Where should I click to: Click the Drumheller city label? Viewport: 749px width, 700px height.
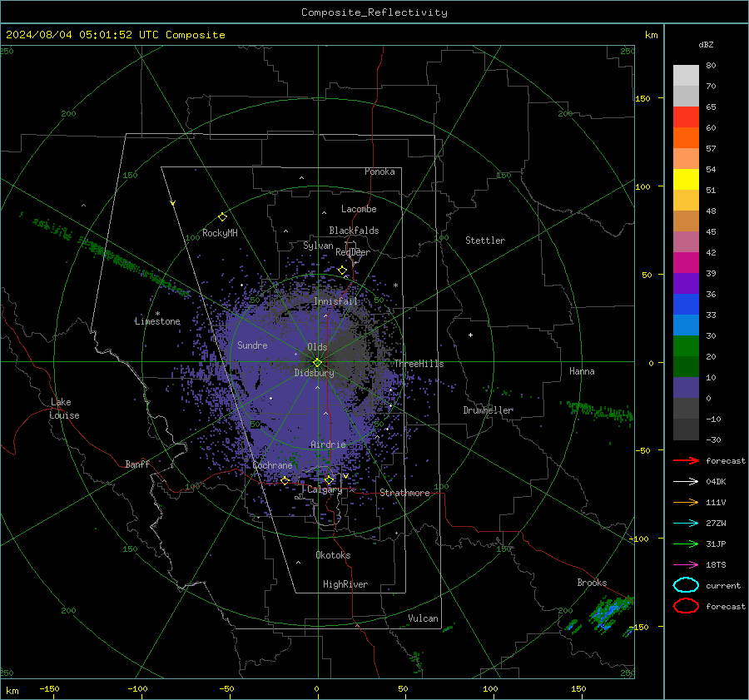(488, 410)
